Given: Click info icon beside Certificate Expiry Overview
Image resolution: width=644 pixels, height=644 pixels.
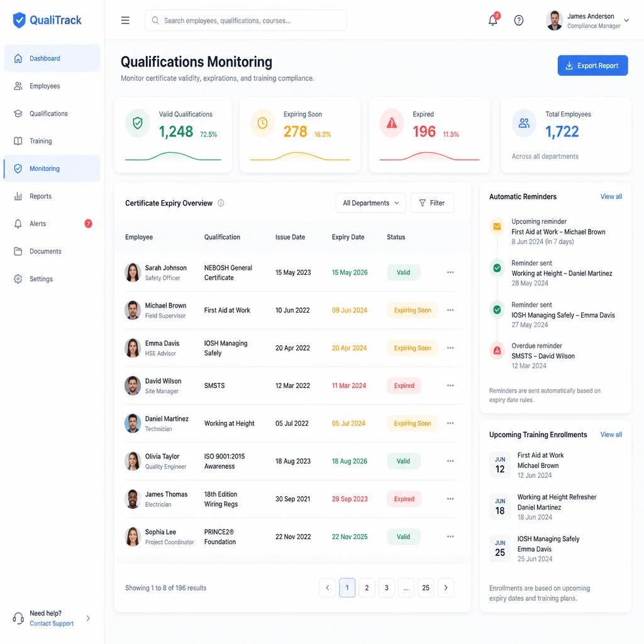Looking at the screenshot, I should [221, 203].
